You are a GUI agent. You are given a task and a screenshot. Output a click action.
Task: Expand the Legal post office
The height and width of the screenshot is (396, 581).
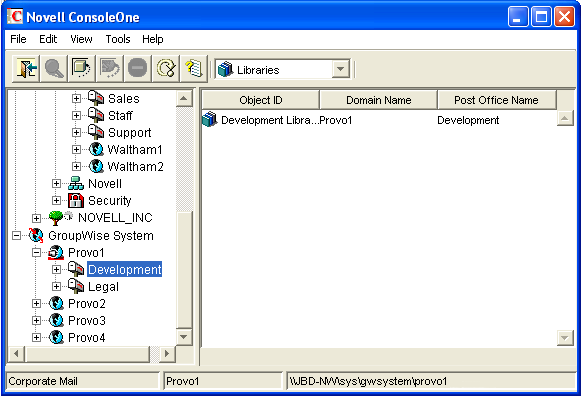pos(56,287)
